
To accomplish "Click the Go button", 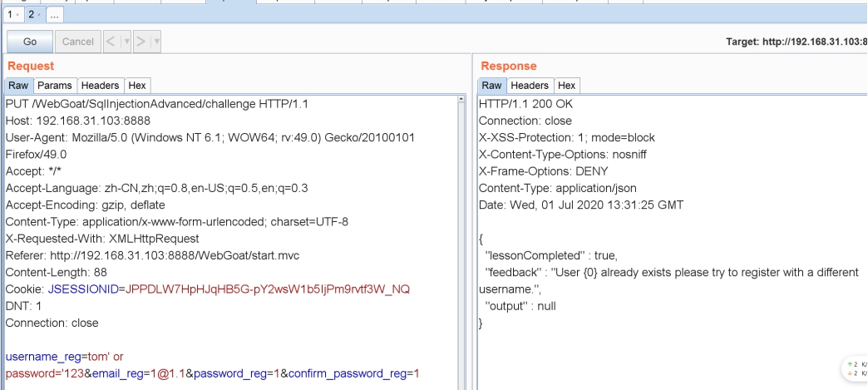I will point(30,42).
